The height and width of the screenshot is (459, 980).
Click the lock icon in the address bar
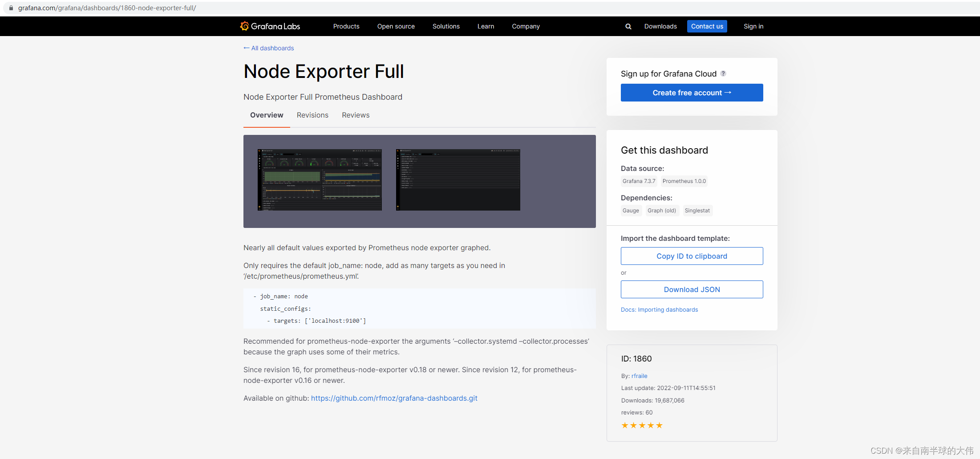11,8
